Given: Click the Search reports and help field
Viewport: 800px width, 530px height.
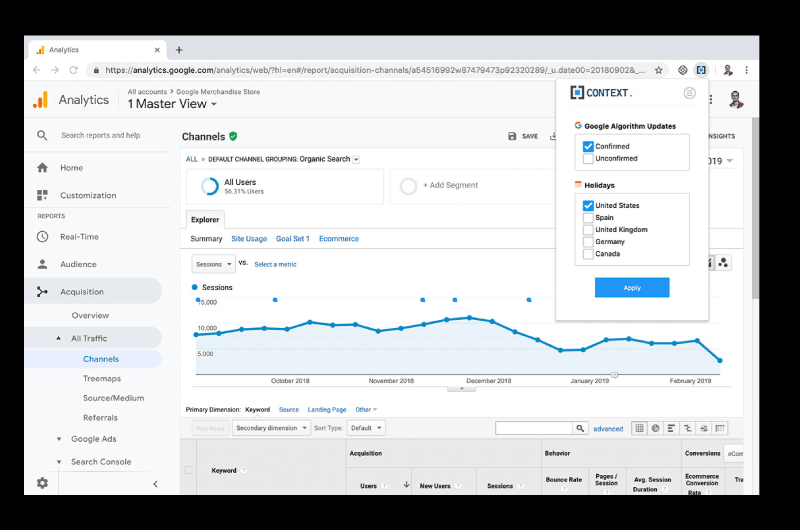Looking at the screenshot, I should [x=101, y=135].
